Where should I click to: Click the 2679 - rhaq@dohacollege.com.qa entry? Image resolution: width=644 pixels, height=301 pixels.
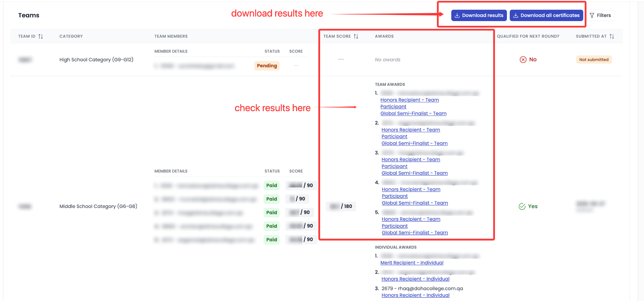click(x=422, y=288)
